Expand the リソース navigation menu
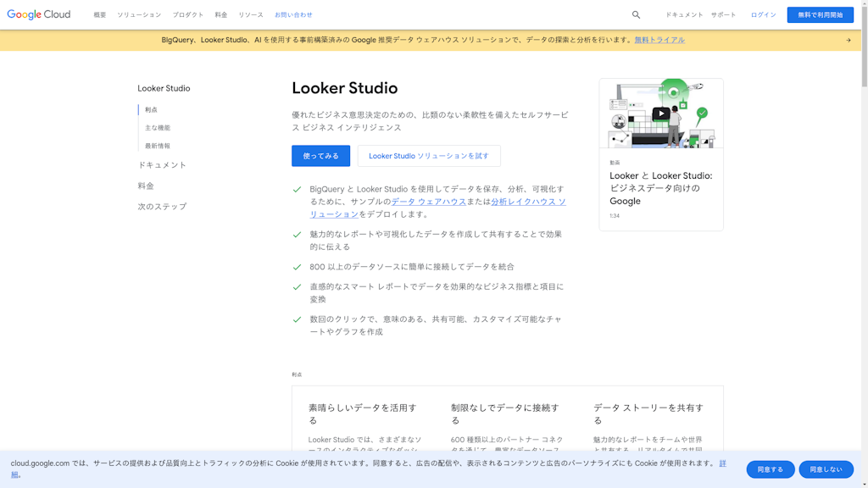The image size is (868, 488). coord(251,15)
